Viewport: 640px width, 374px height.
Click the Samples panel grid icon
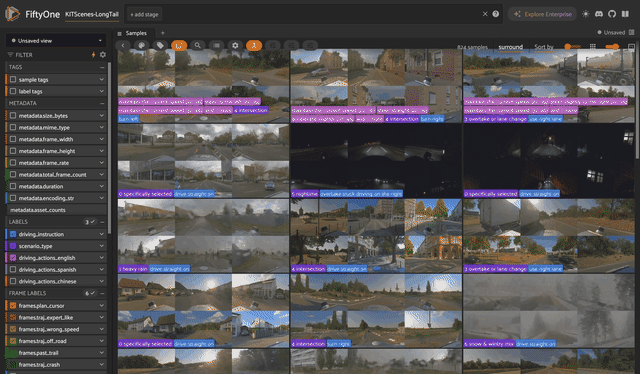point(120,33)
